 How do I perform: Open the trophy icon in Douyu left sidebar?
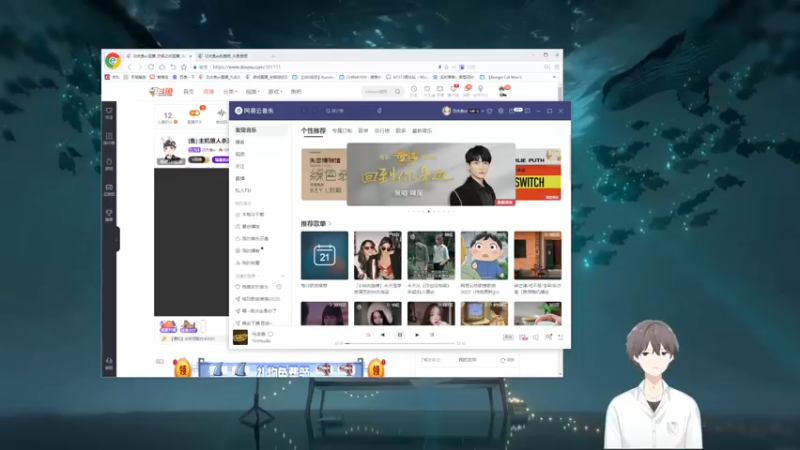[x=109, y=214]
